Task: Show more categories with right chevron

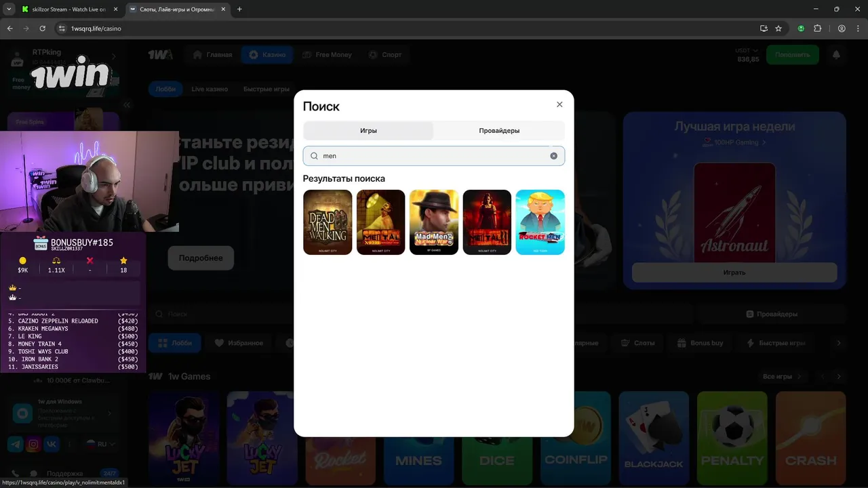Action: pyautogui.click(x=839, y=343)
